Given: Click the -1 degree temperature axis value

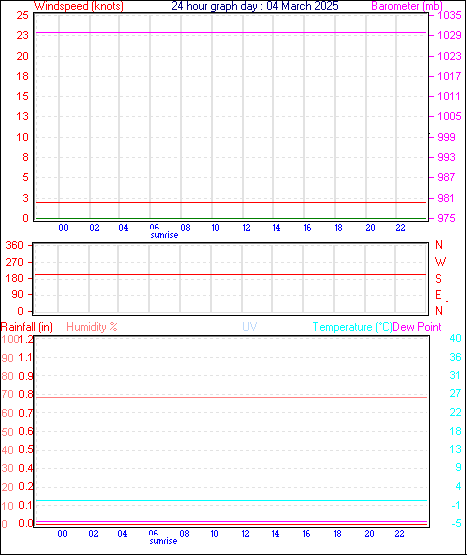Looking at the screenshot, I should (x=456, y=505).
